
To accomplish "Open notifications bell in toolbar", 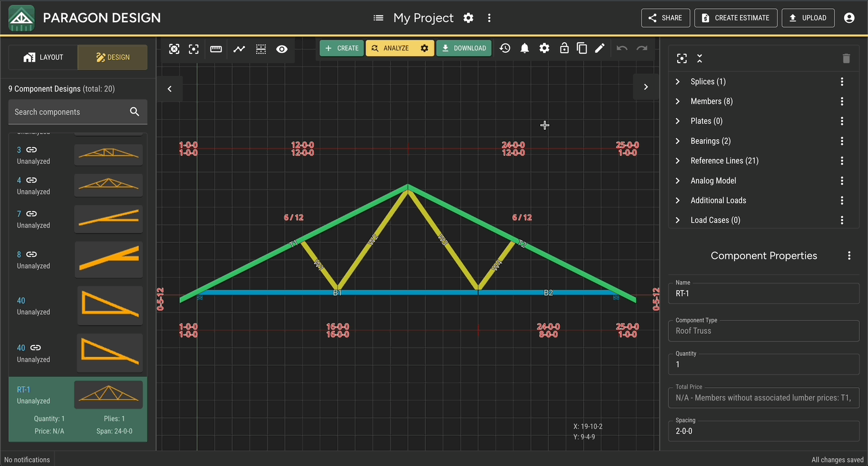I will [x=525, y=48].
